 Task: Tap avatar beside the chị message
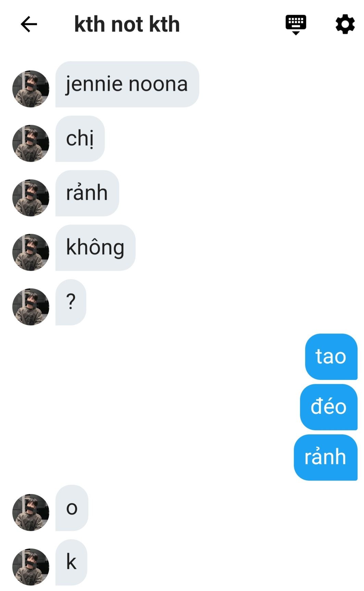(x=31, y=143)
